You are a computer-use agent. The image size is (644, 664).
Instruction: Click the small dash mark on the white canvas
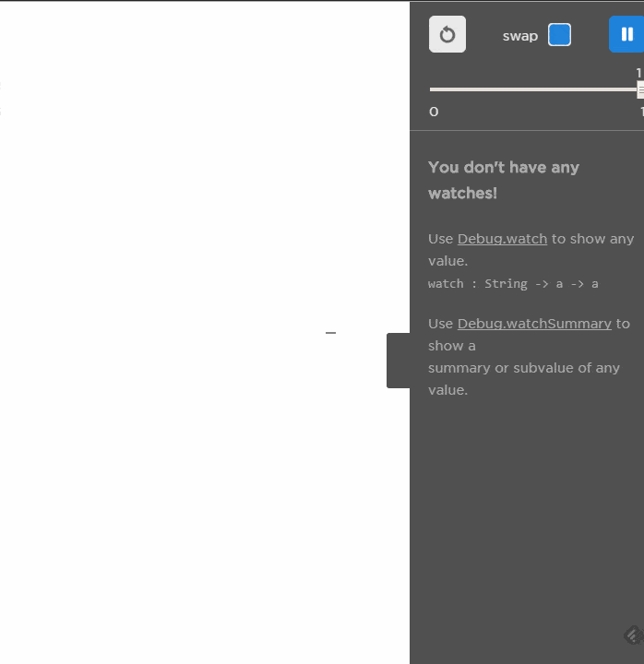(x=330, y=333)
